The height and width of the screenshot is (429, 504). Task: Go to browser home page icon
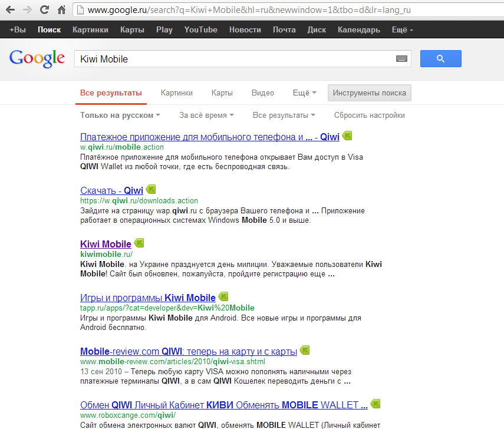(62, 10)
